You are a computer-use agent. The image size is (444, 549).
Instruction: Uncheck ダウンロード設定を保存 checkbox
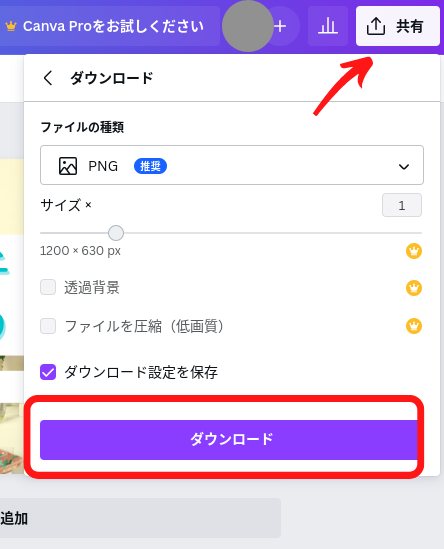[x=48, y=372]
